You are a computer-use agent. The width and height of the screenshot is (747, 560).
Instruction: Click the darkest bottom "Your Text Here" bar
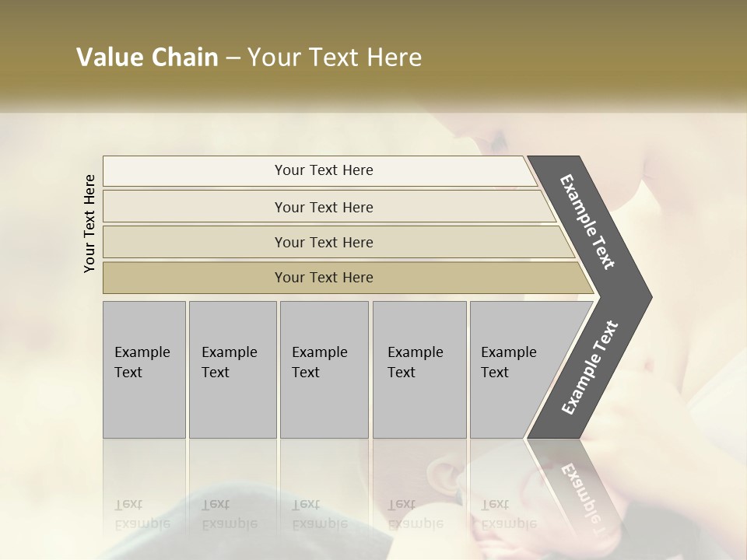pos(323,278)
